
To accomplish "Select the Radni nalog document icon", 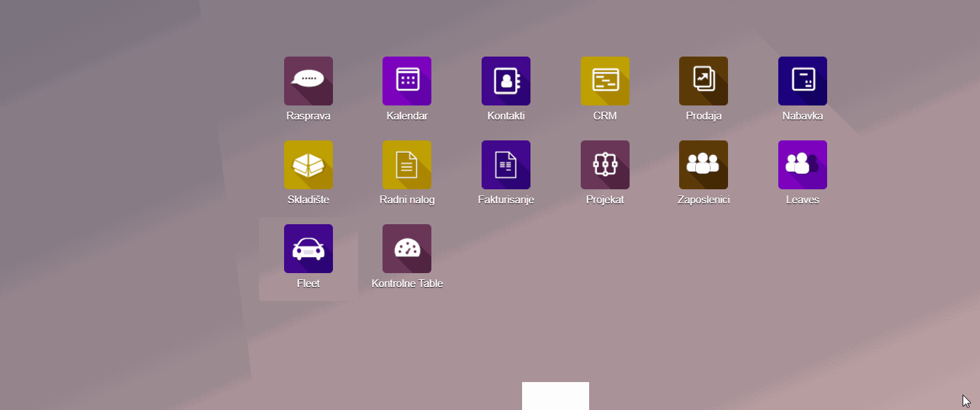I will tap(407, 165).
